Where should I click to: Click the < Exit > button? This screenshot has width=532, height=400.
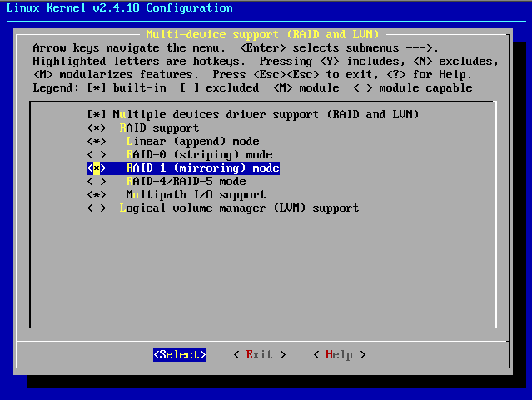[260, 355]
